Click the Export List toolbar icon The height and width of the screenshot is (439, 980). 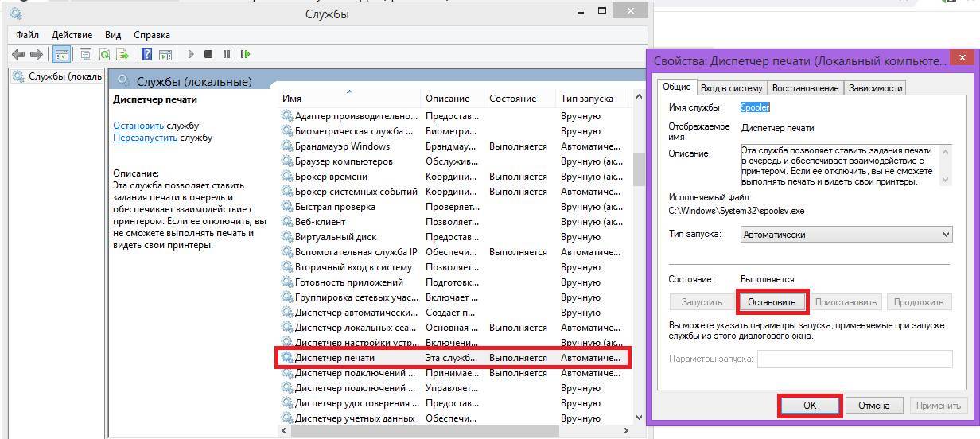coord(122,54)
